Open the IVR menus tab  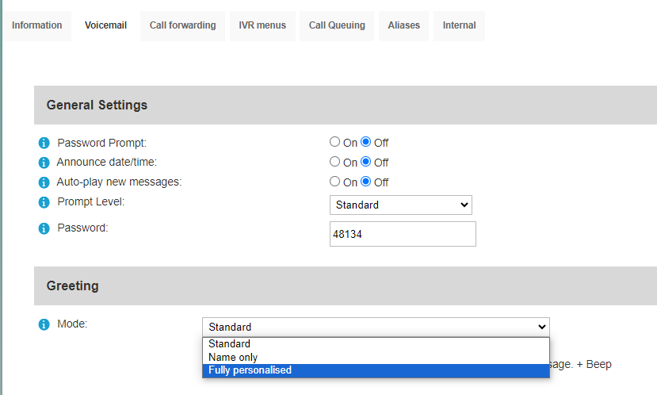click(262, 26)
